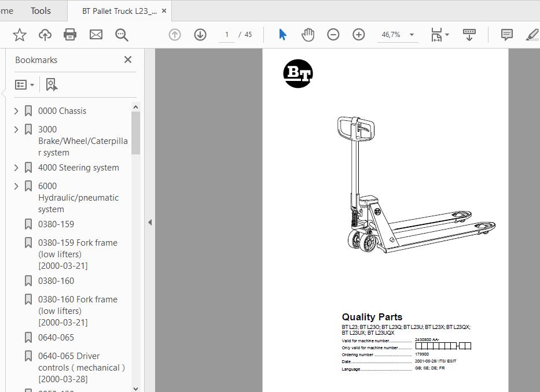Image resolution: width=540 pixels, height=392 pixels.
Task: Click the BT logo on the page
Action: click(298, 73)
